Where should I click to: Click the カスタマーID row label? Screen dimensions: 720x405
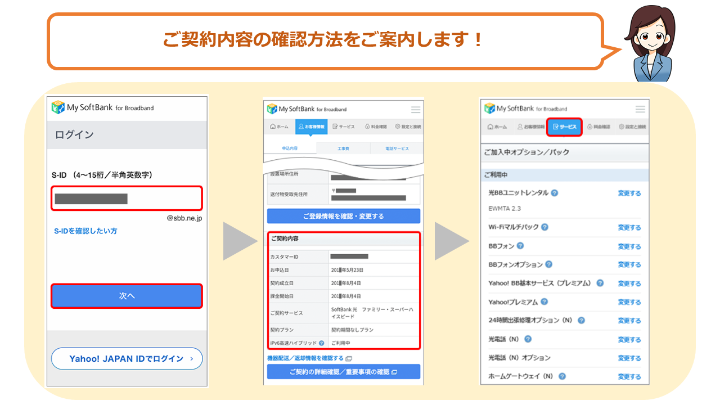(x=284, y=257)
